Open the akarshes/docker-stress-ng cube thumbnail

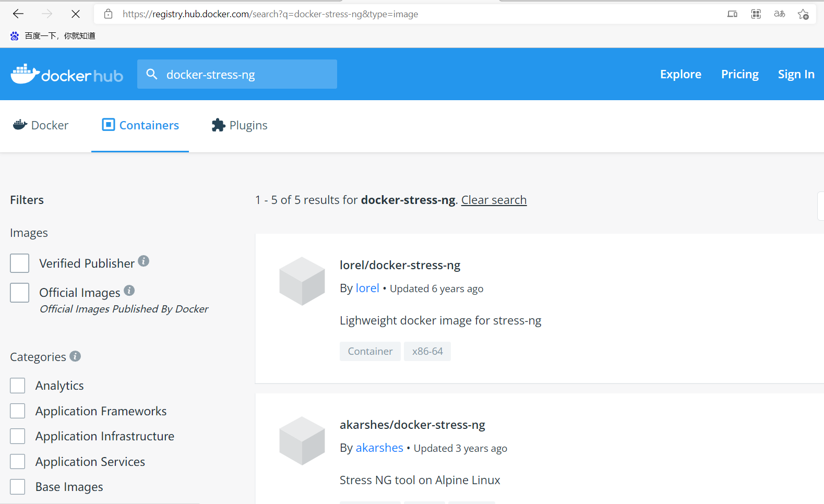tap(302, 440)
